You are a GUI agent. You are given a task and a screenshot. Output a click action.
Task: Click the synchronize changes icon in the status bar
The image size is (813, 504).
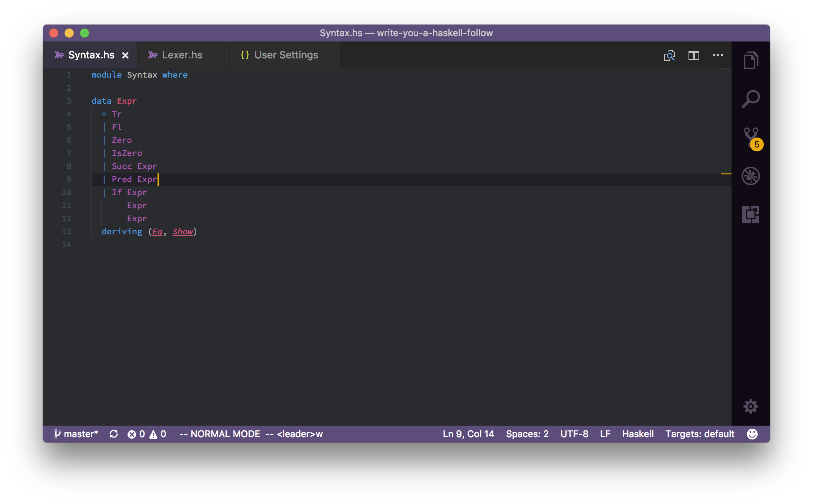(x=114, y=434)
